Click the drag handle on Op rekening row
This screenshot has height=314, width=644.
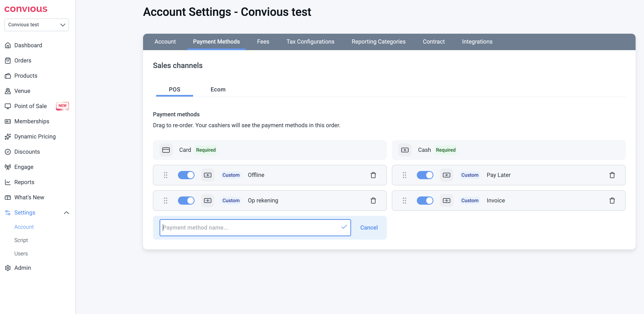tap(165, 201)
